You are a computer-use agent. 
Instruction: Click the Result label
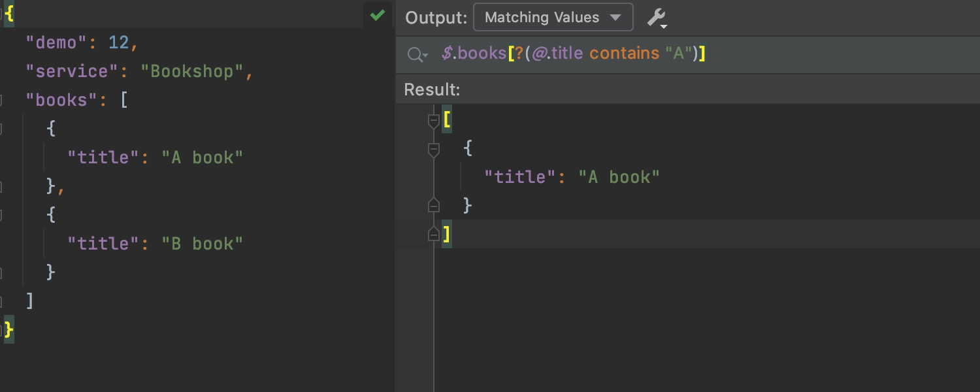[x=432, y=90]
